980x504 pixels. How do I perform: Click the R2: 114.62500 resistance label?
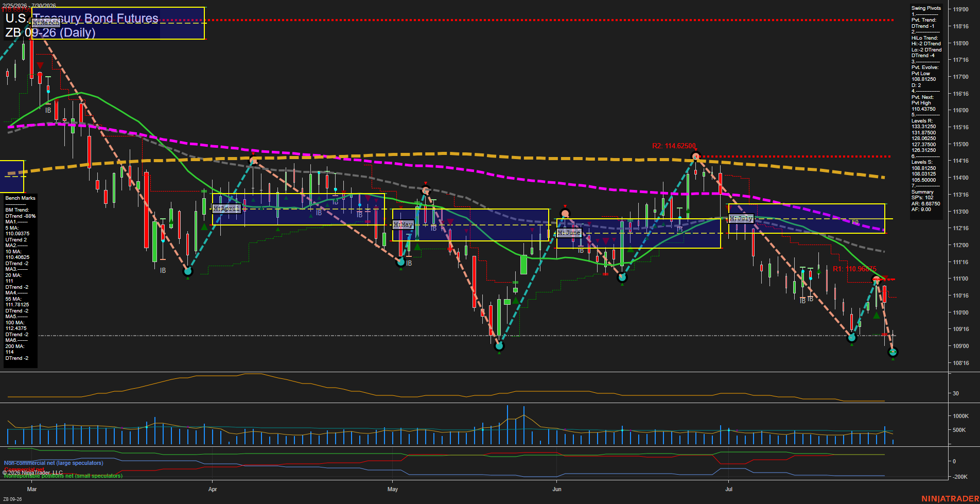(x=674, y=146)
